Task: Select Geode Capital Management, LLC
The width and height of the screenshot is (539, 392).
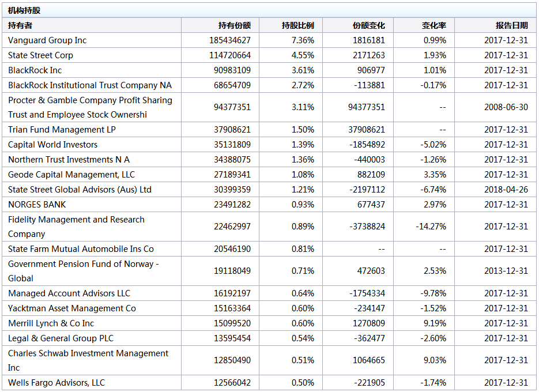Action: pos(71,175)
